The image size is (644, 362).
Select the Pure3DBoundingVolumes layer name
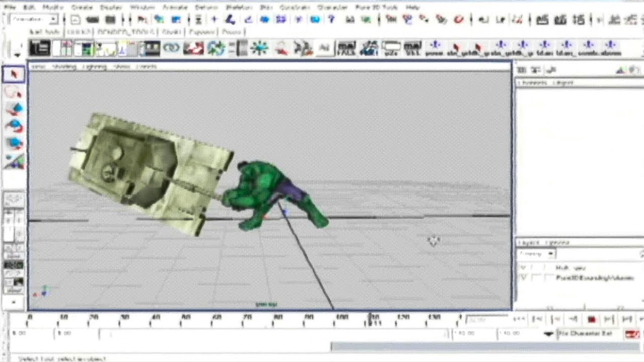click(595, 278)
